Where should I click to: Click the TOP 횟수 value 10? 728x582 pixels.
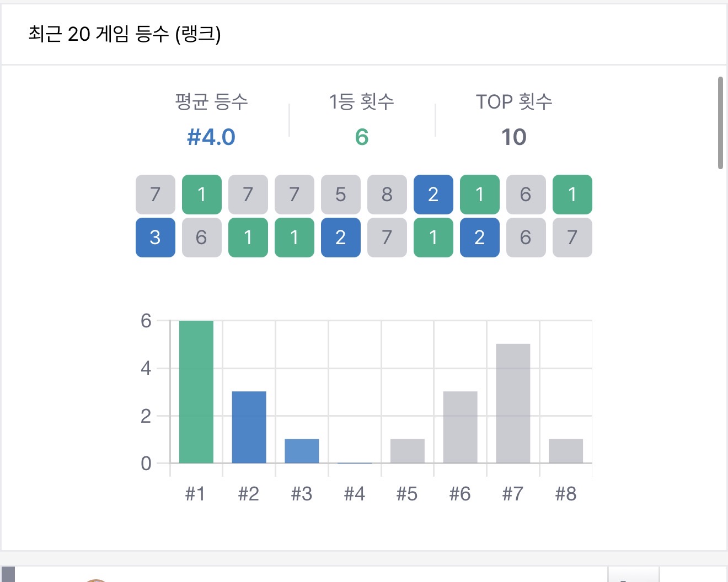513,137
